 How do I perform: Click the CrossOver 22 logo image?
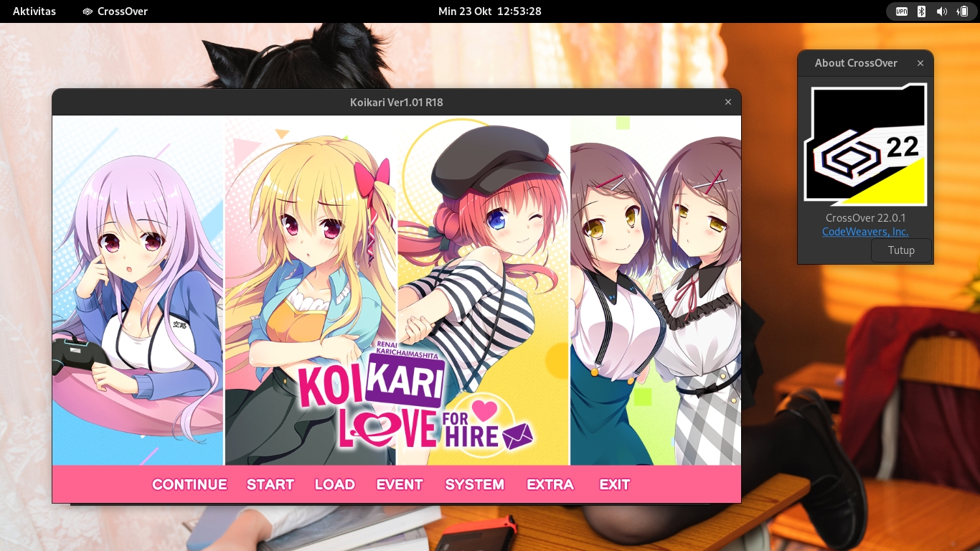point(865,144)
